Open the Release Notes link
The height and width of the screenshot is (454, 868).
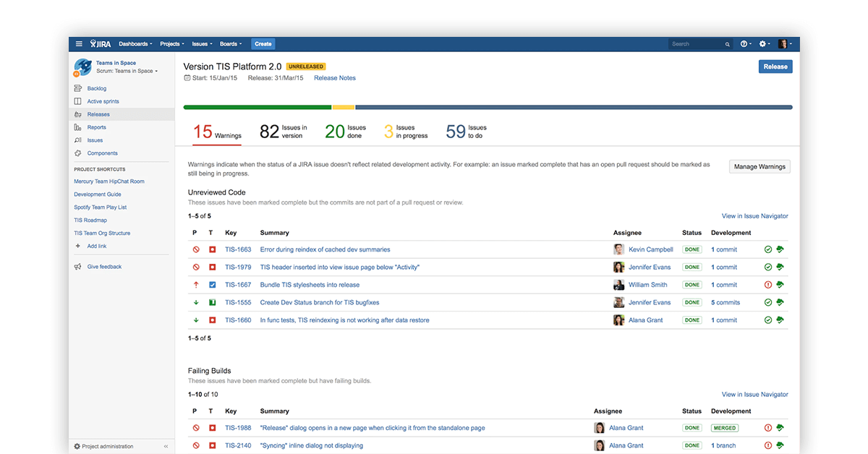(334, 78)
